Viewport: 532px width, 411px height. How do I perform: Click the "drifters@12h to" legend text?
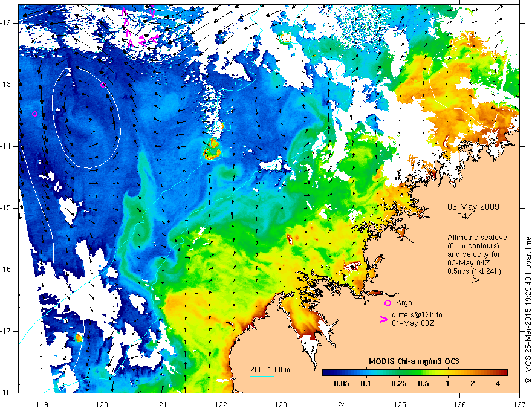tap(417, 315)
